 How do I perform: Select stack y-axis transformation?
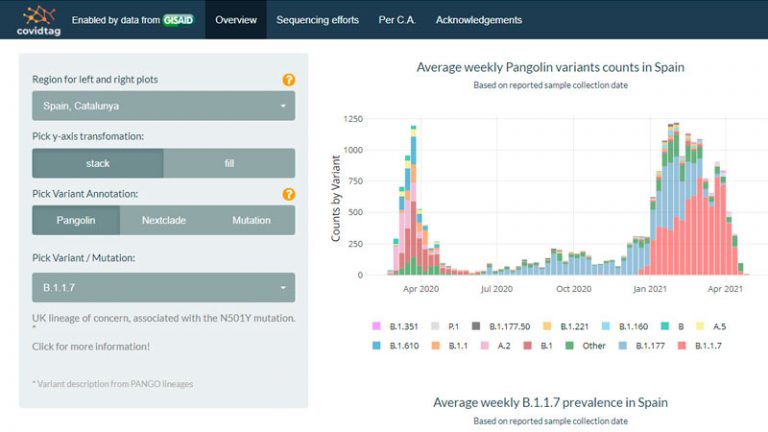click(x=98, y=163)
